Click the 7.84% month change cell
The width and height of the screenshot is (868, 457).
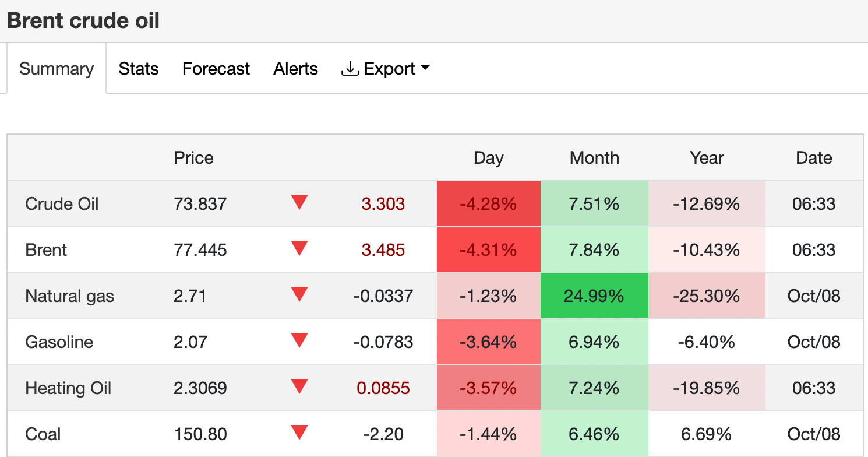[x=594, y=249]
